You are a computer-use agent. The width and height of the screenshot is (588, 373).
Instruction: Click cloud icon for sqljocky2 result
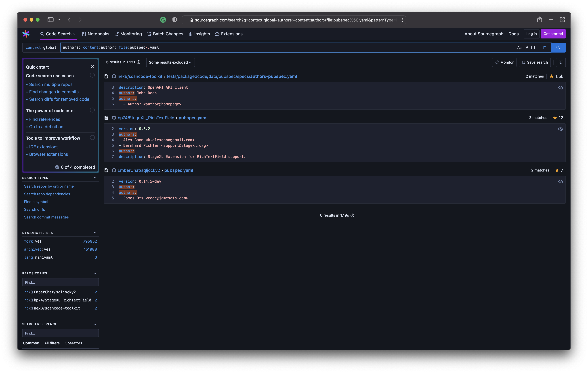pos(560,181)
